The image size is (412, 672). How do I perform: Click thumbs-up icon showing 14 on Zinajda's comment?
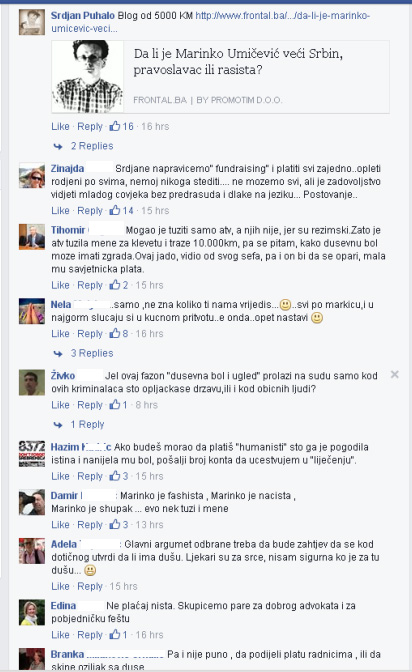click(114, 210)
